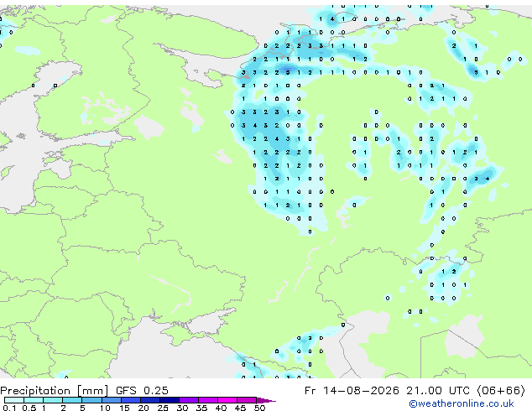Open the weatheronline.co.uk copyright link
Viewport: 532px width, 411px height.
point(462,403)
